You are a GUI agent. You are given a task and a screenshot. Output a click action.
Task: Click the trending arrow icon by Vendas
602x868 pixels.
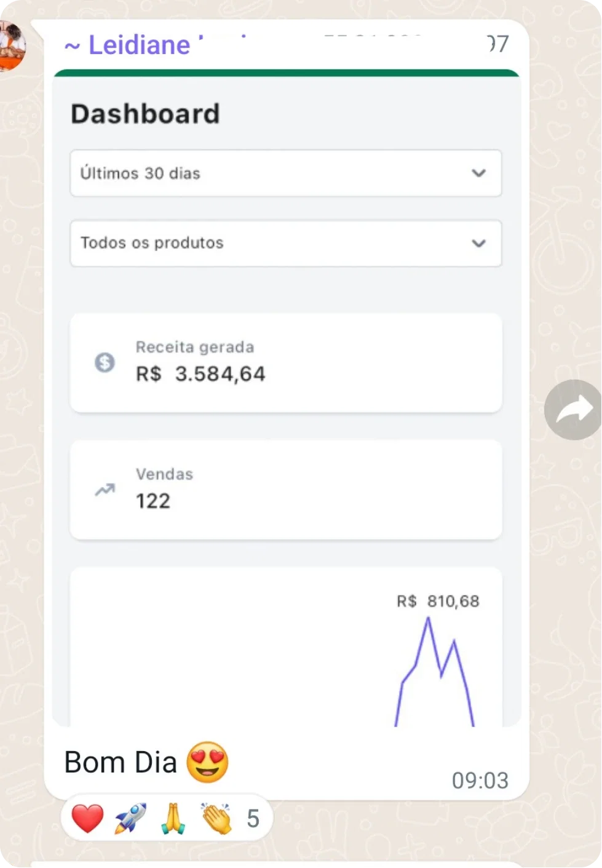(x=105, y=490)
